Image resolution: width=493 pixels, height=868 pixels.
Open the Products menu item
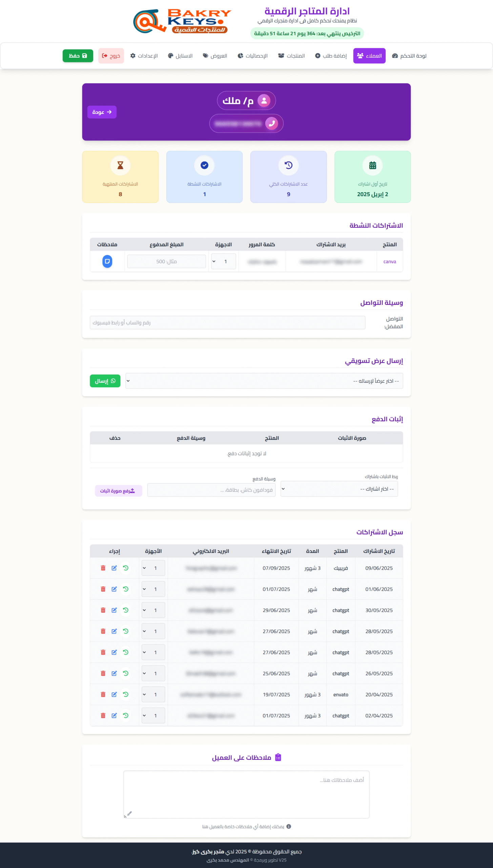tap(291, 56)
